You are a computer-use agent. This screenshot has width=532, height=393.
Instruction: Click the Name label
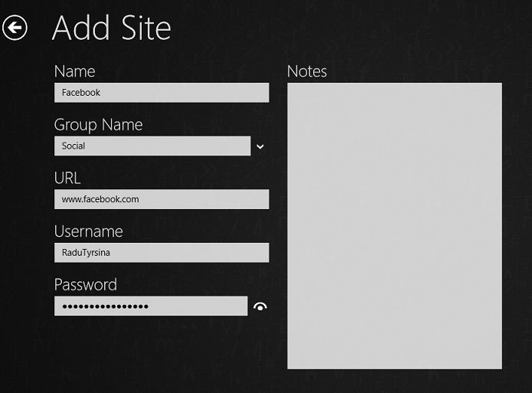[x=75, y=71]
